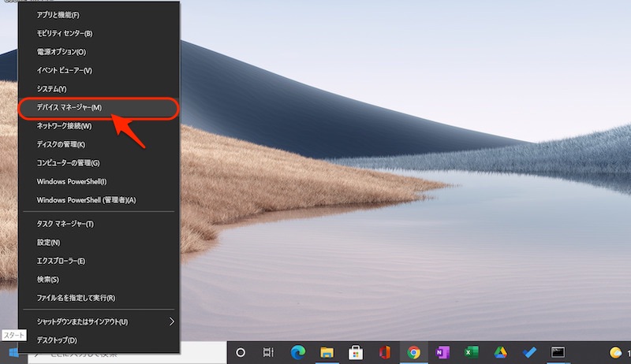Screen dimensions: 631x364
Task: Open OneNote from the taskbar
Action: (442, 352)
